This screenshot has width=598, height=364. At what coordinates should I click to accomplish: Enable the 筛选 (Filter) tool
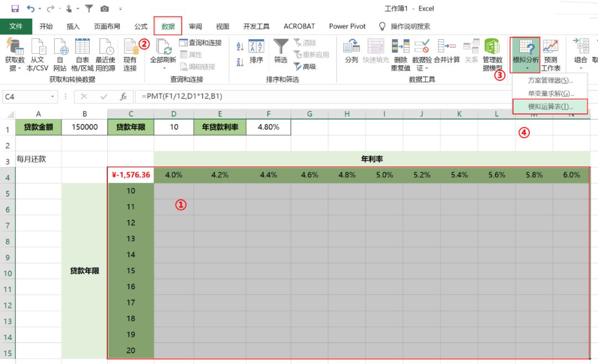(x=281, y=54)
